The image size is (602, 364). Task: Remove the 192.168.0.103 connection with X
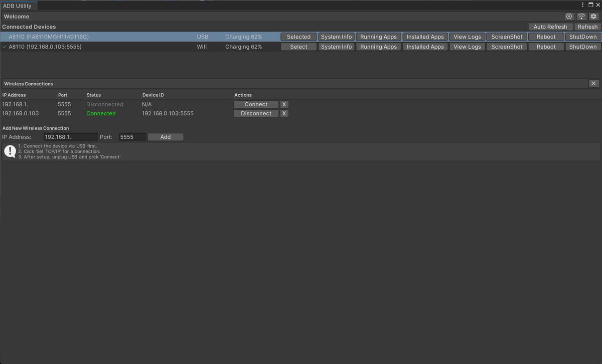click(x=284, y=113)
